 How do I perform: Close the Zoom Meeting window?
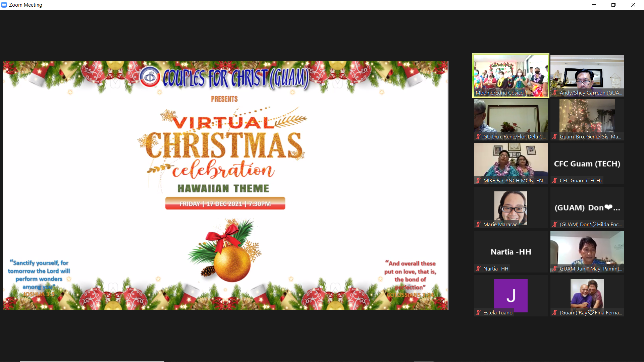coord(633,5)
